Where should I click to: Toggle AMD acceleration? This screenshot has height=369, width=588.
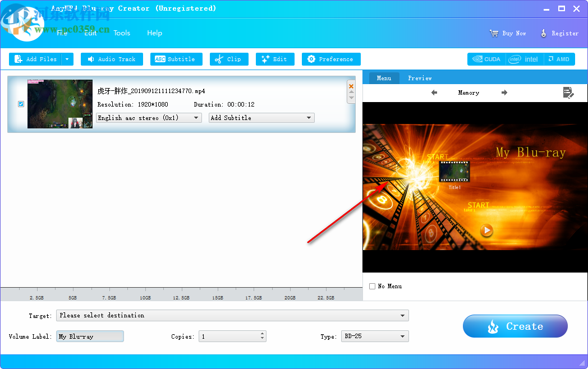559,58
